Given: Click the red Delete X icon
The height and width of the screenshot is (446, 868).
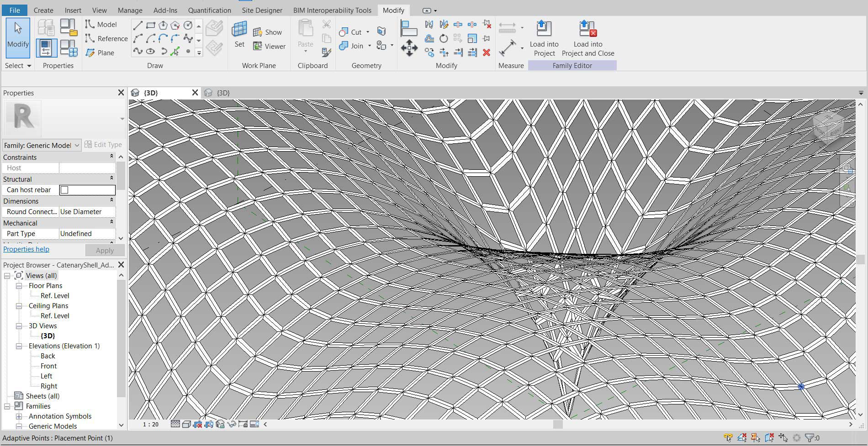Looking at the screenshot, I should [x=487, y=53].
